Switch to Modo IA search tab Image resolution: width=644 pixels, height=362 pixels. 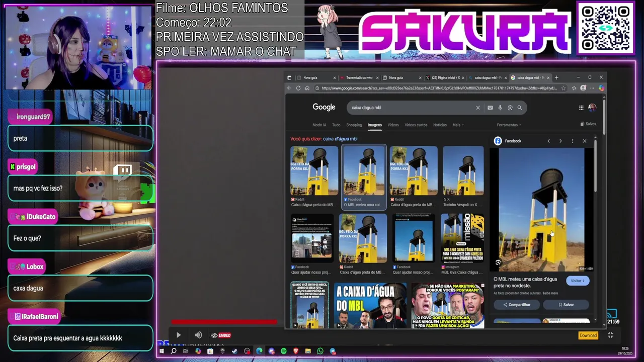click(319, 125)
